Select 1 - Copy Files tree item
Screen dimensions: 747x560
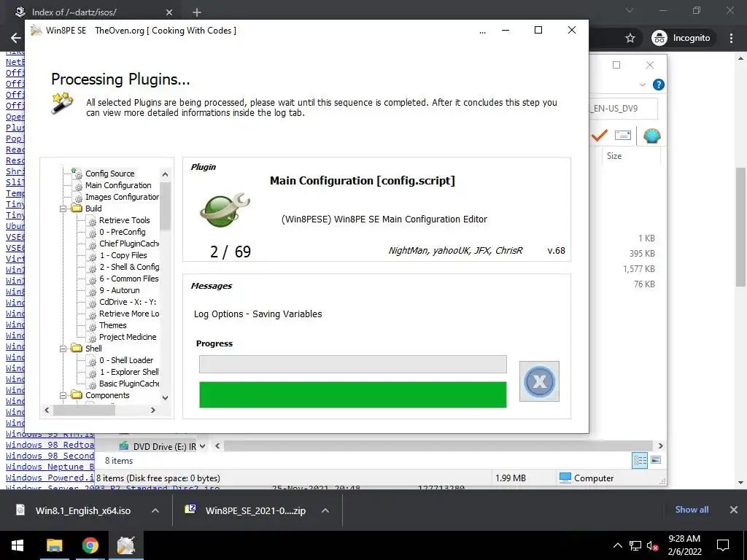[x=123, y=255]
